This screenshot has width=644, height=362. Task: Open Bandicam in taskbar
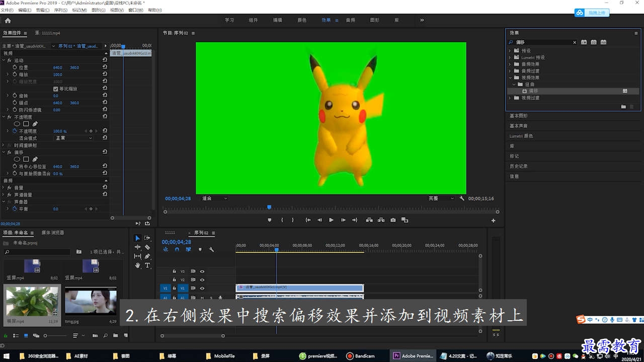361,356
